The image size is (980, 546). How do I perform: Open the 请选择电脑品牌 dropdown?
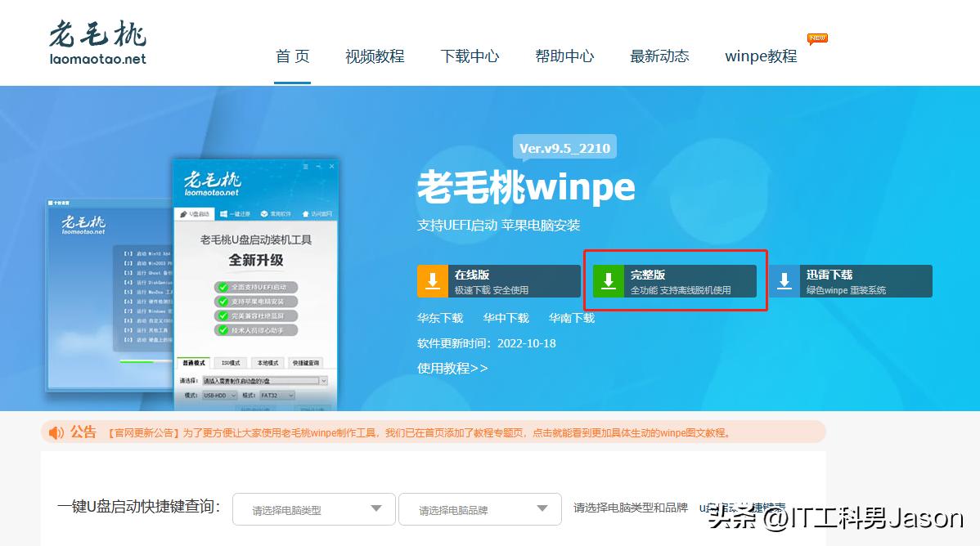479,508
